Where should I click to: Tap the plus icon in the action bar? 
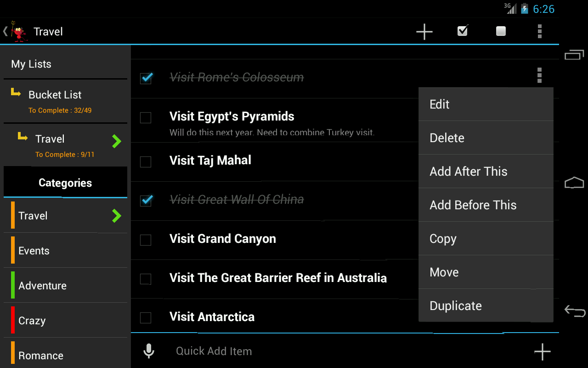tap(424, 31)
